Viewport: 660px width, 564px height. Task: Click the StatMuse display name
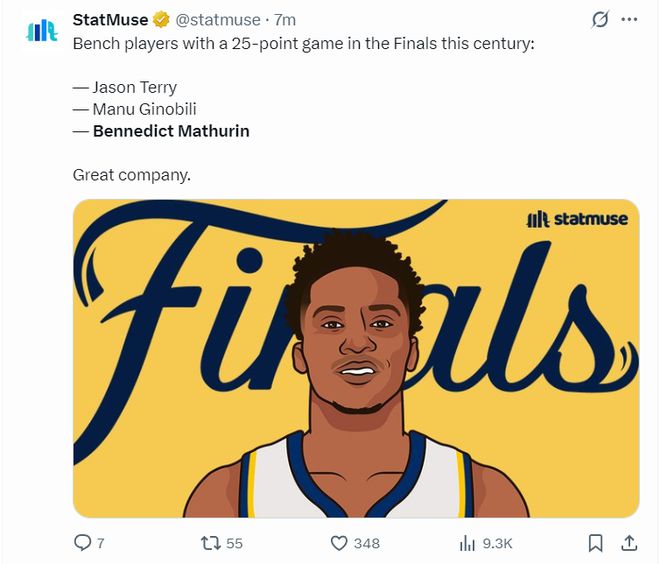[110, 20]
